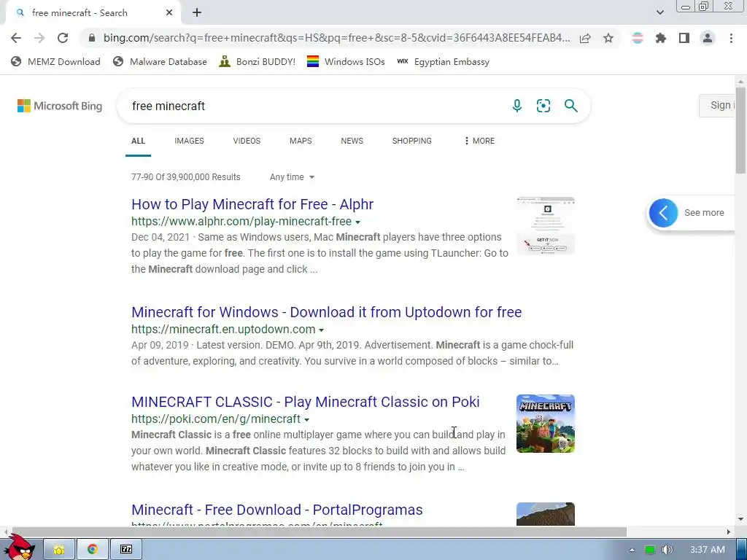Open Minecraft Poki thumbnail image
This screenshot has height=560, width=747.
click(x=546, y=424)
